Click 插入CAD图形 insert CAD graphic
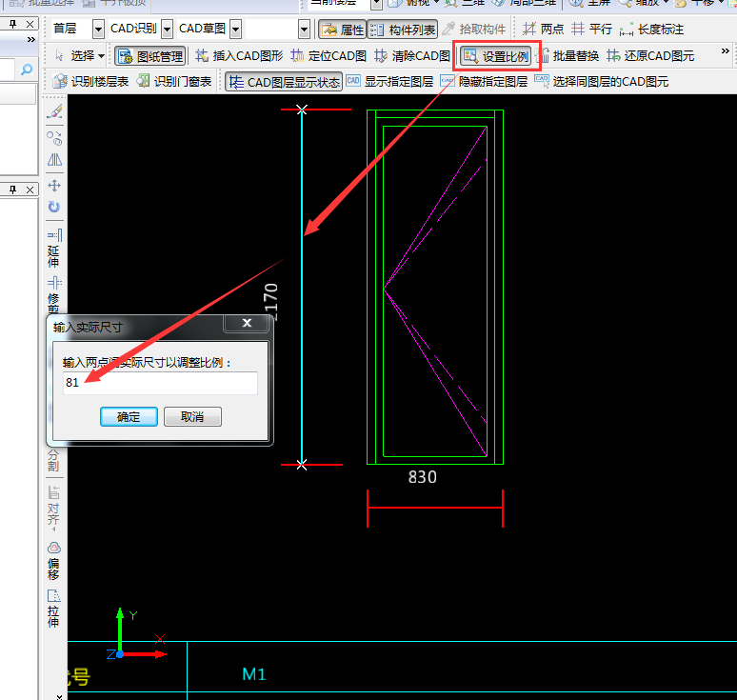Image resolution: width=737 pixels, height=700 pixels. tap(239, 56)
